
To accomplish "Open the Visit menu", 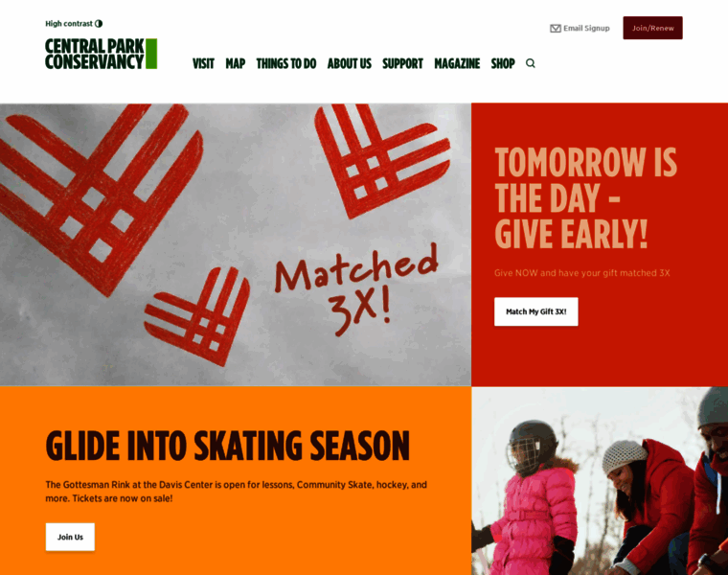I will click(203, 63).
